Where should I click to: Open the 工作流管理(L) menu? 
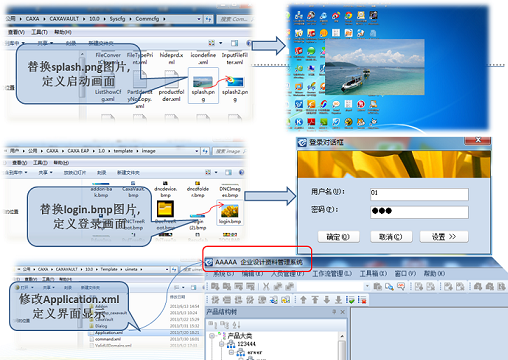(x=332, y=274)
